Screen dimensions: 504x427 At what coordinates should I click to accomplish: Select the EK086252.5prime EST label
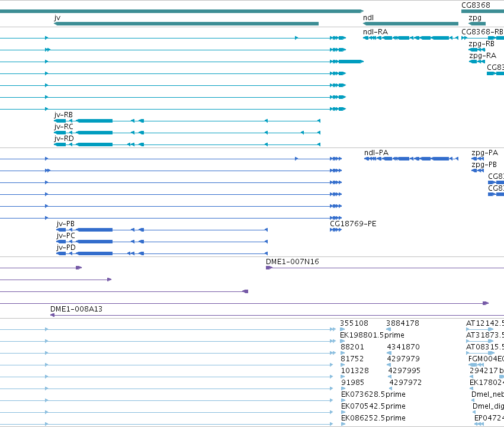[373, 418]
